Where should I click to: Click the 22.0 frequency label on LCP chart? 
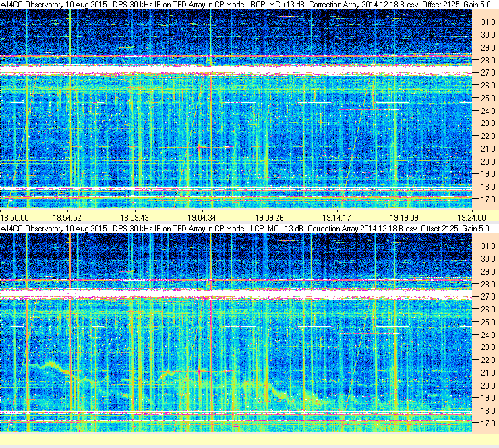[x=488, y=360]
